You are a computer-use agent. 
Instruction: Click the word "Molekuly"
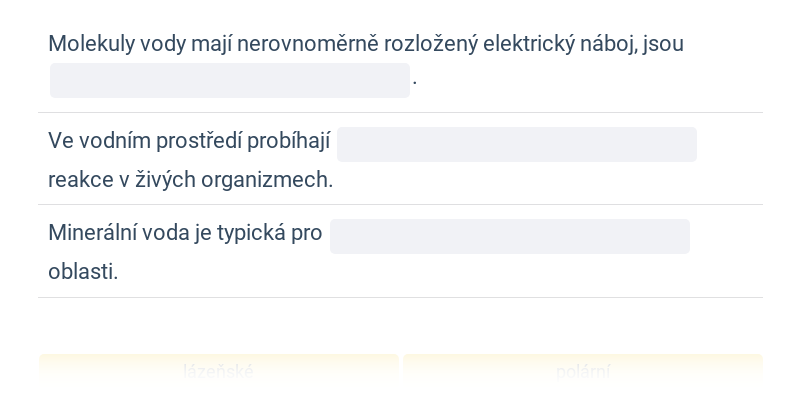(91, 44)
